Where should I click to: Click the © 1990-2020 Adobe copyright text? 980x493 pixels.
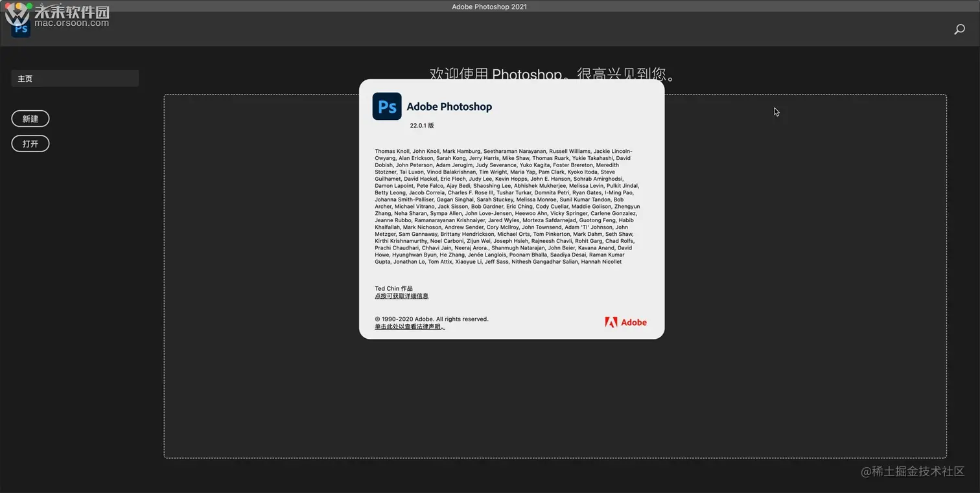[x=432, y=319]
